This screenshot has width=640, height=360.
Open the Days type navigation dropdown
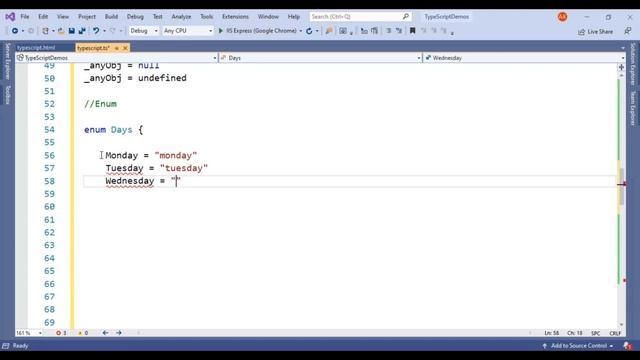(x=320, y=58)
